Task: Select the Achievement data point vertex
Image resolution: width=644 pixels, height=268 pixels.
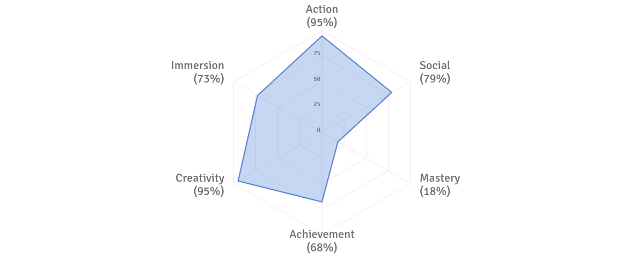Action: point(322,202)
